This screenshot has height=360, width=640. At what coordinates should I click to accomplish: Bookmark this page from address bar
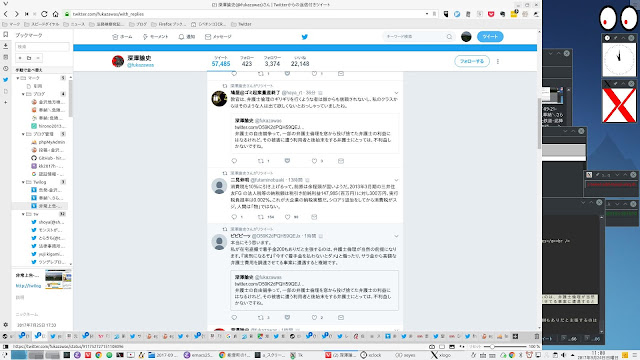(434, 14)
